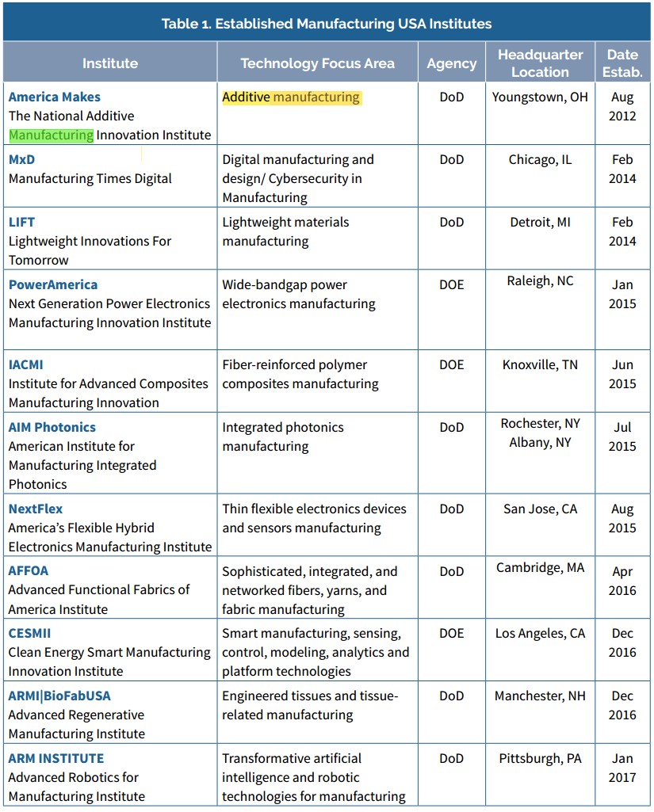654x812 pixels.
Task: Open the CESMII institute link
Action: pyautogui.click(x=29, y=633)
